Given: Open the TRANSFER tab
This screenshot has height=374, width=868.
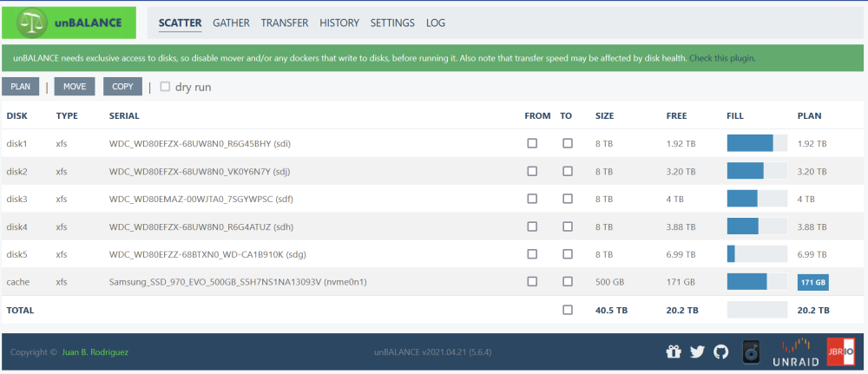Looking at the screenshot, I should pos(285,23).
